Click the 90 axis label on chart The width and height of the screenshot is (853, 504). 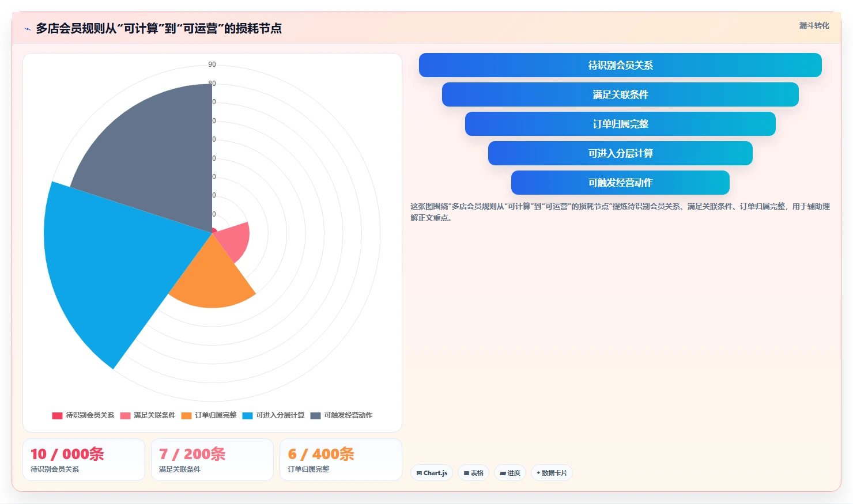coord(212,65)
